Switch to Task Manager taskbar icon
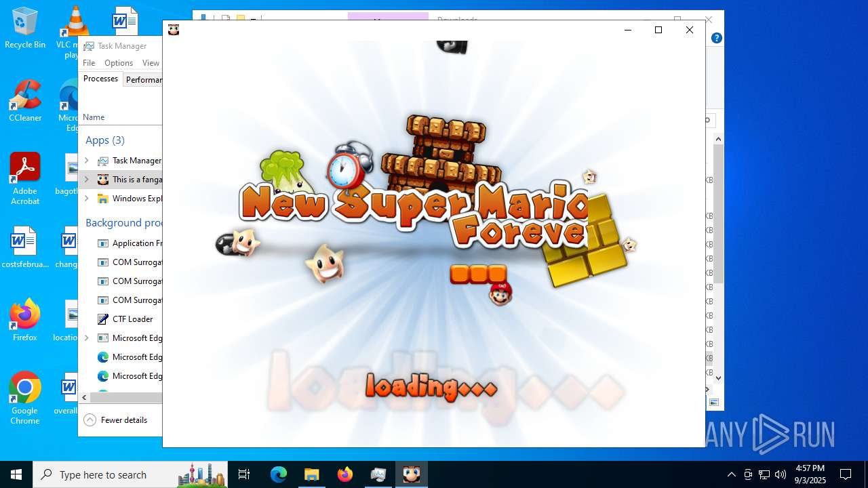Image resolution: width=868 pixels, height=488 pixels. tap(378, 474)
